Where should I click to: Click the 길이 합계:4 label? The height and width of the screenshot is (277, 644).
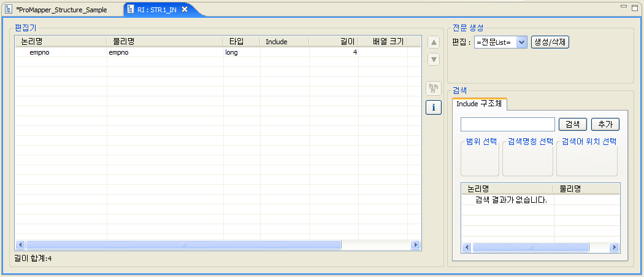(33, 259)
